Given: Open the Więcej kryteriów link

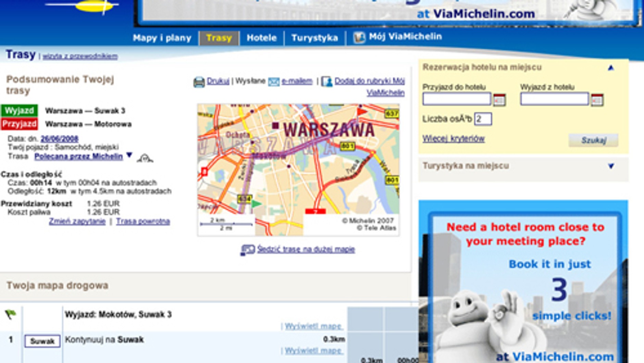Looking at the screenshot, I should (x=453, y=139).
